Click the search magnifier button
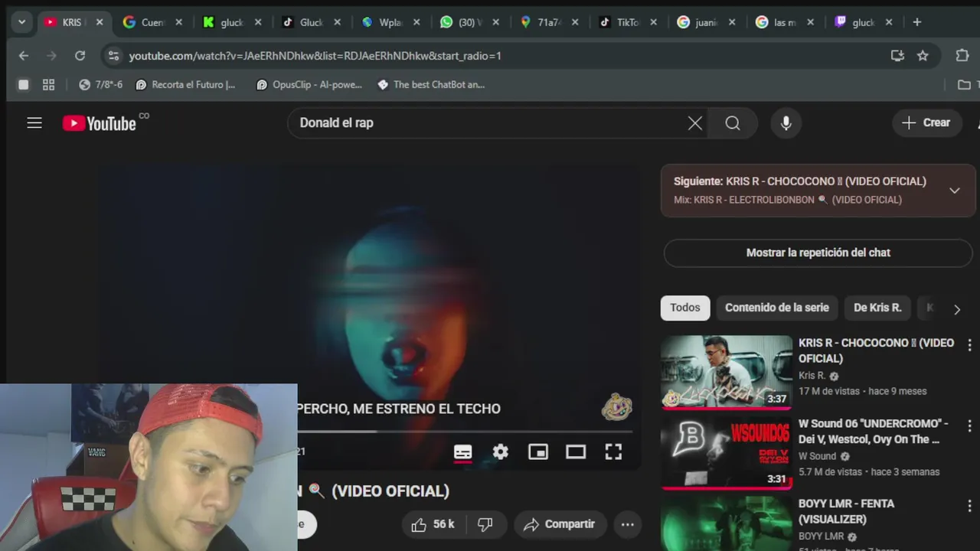This screenshot has height=551, width=980. [733, 123]
